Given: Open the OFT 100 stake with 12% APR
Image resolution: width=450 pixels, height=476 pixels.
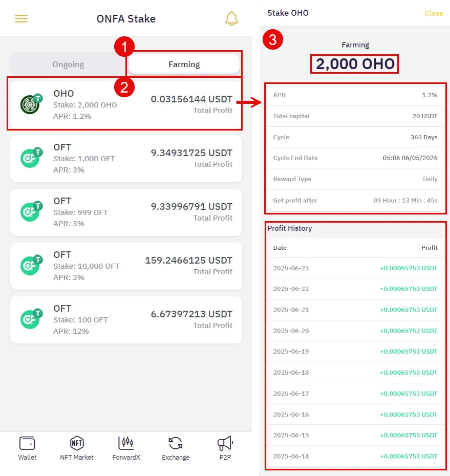Looking at the screenshot, I should point(126,320).
